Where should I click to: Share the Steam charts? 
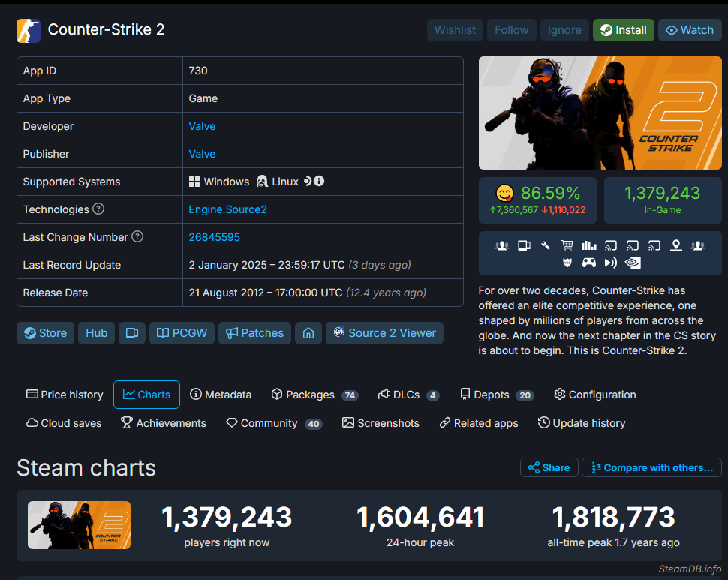point(549,467)
